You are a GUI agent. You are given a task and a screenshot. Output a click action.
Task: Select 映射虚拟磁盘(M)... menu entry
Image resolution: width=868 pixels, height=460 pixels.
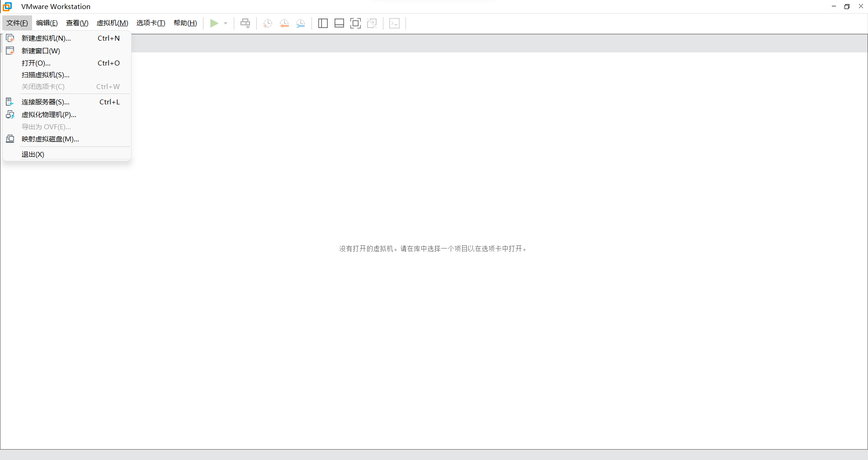coord(67,139)
